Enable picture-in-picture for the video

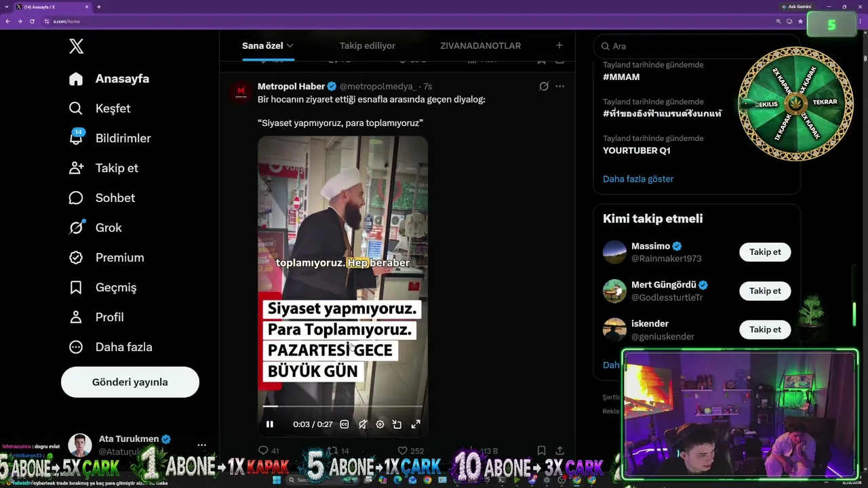tap(397, 424)
